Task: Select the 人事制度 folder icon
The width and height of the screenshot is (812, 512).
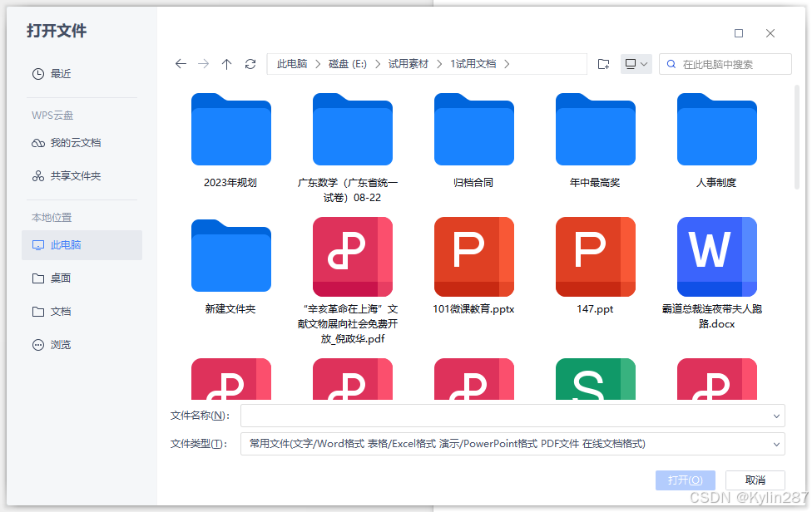Action: point(716,130)
